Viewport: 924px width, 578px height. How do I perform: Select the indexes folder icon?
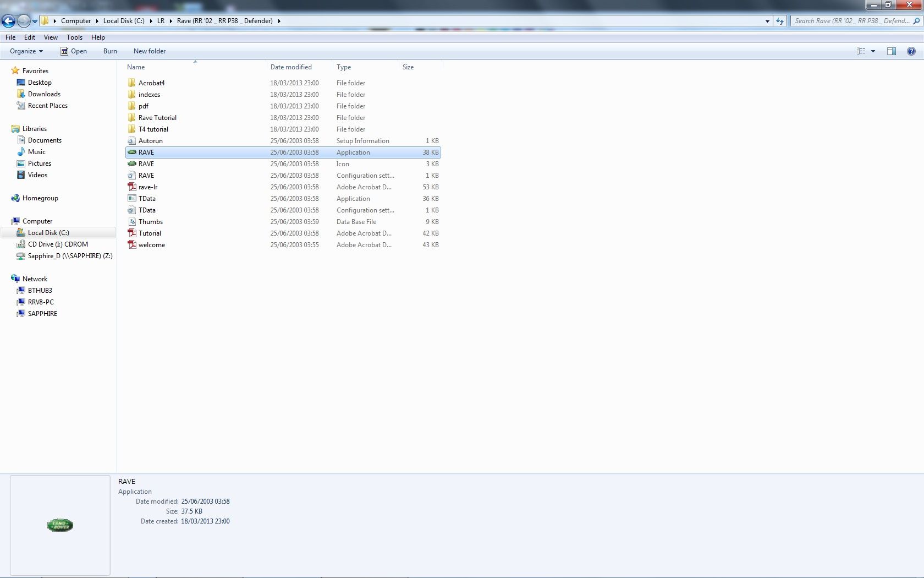point(131,95)
